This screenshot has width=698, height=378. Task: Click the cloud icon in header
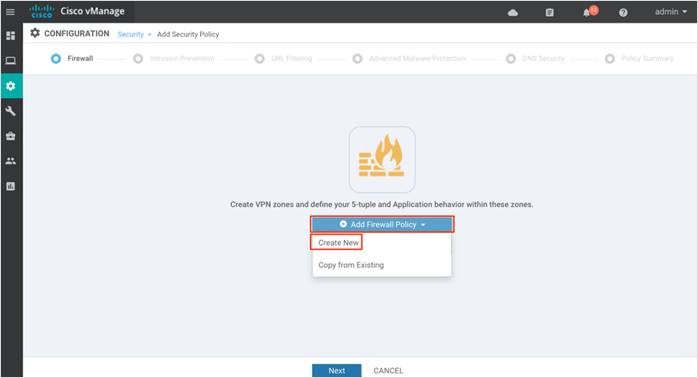(x=513, y=12)
